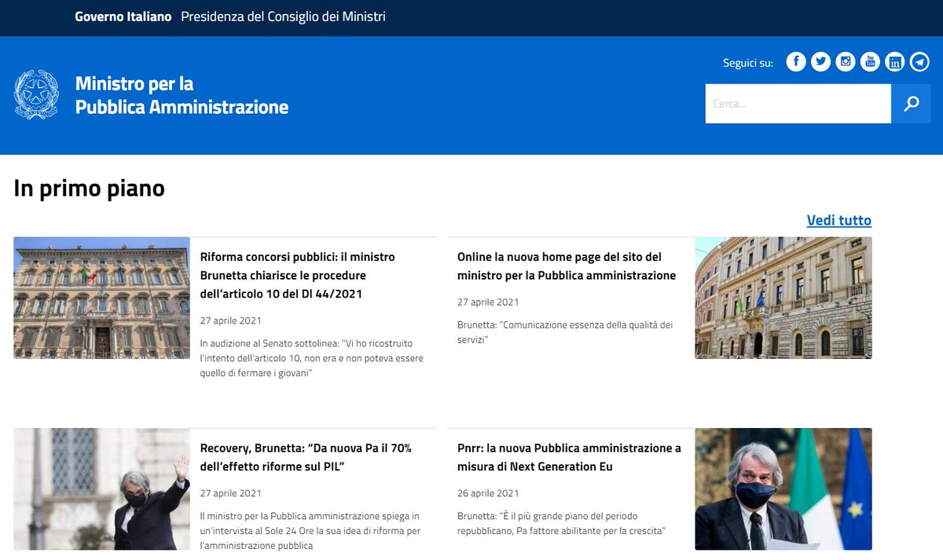Focus the Cerca search field
943x560 pixels.
click(x=798, y=104)
